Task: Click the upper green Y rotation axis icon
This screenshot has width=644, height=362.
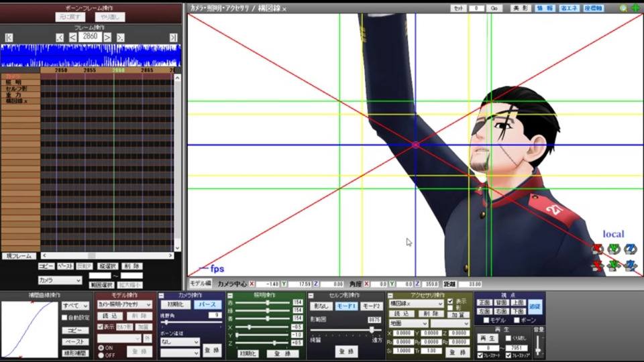Action: 614,249
